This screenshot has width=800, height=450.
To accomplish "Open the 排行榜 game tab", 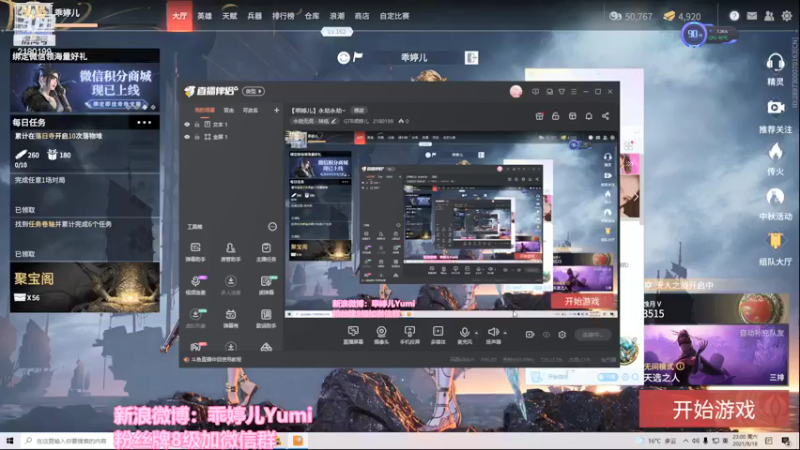I will pyautogui.click(x=283, y=16).
